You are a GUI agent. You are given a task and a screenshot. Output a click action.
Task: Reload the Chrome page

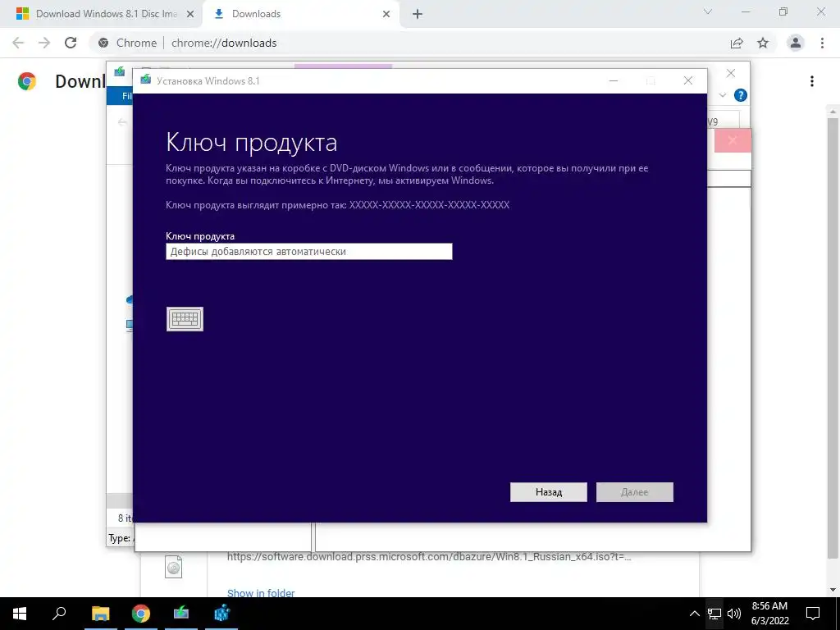71,43
